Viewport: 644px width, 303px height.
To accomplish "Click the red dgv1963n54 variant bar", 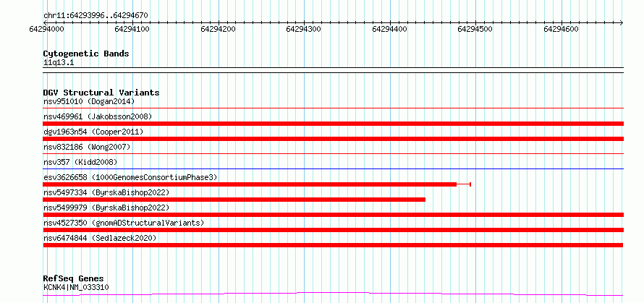I will (x=333, y=139).
